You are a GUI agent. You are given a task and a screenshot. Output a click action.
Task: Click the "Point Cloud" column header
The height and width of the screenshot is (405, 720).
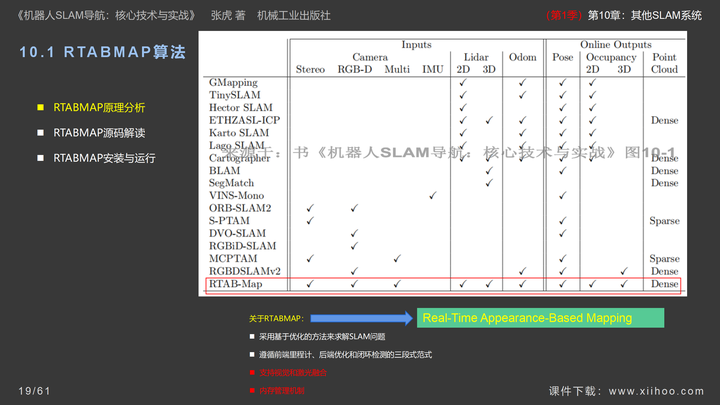click(x=664, y=63)
